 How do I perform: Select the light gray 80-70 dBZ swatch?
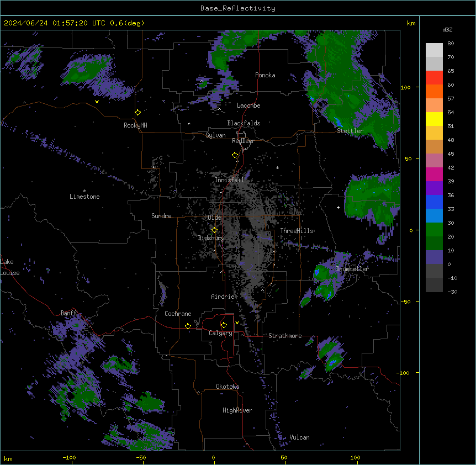click(434, 50)
